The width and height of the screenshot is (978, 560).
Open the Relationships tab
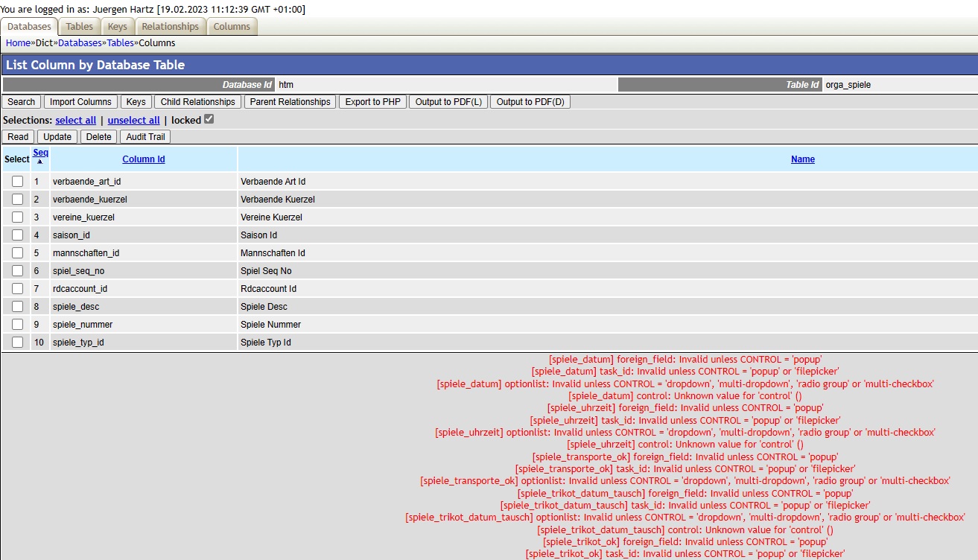[170, 26]
